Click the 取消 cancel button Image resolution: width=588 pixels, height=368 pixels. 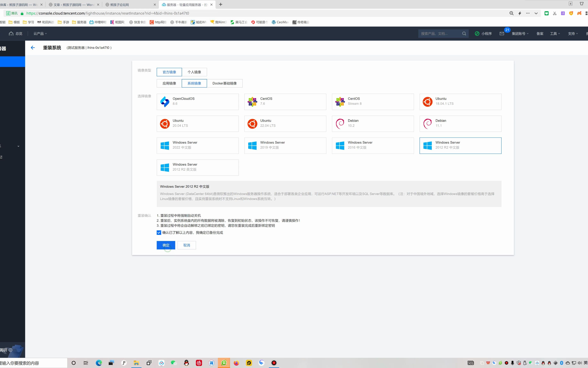pyautogui.click(x=186, y=245)
